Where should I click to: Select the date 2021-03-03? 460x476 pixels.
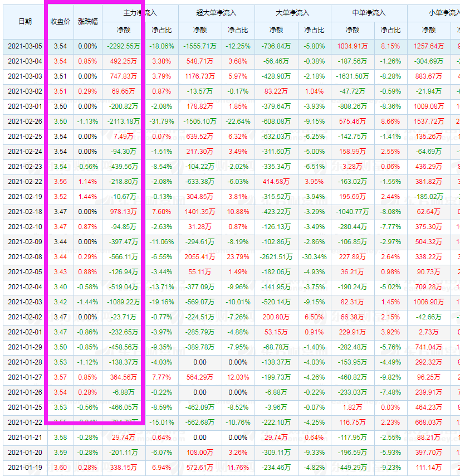(x=25, y=76)
